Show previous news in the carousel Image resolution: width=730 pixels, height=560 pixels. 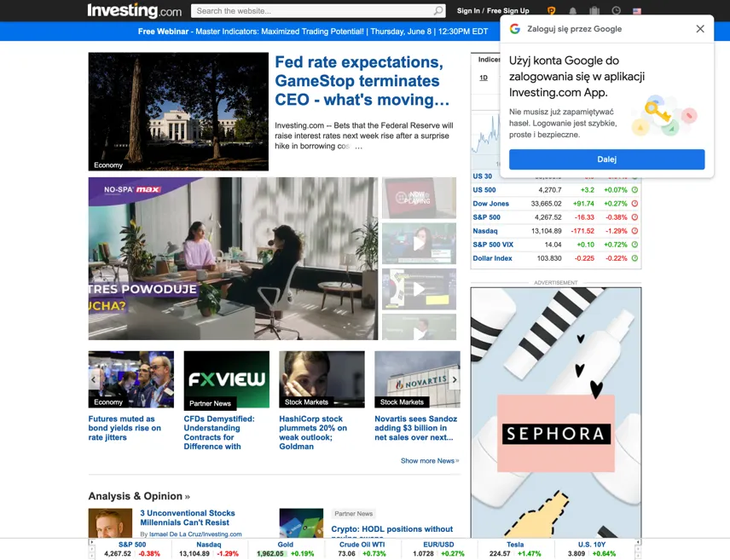pyautogui.click(x=94, y=379)
